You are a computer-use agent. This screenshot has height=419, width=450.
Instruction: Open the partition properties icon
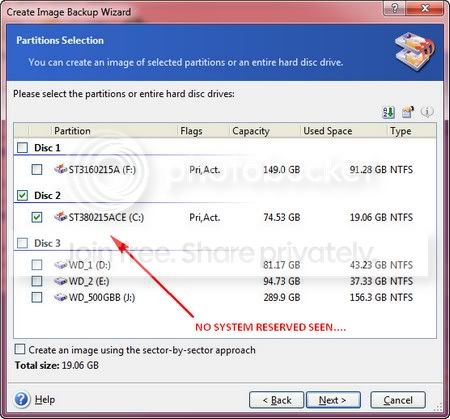[408, 112]
